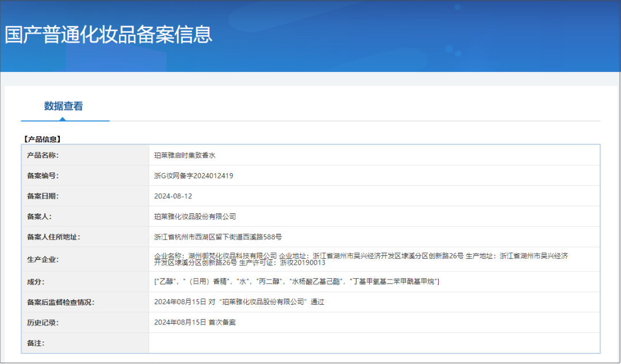Image resolution: width=621 pixels, height=364 pixels.
Task: Select the 生产企业 manufacturer details text
Action: pyautogui.click(x=362, y=259)
